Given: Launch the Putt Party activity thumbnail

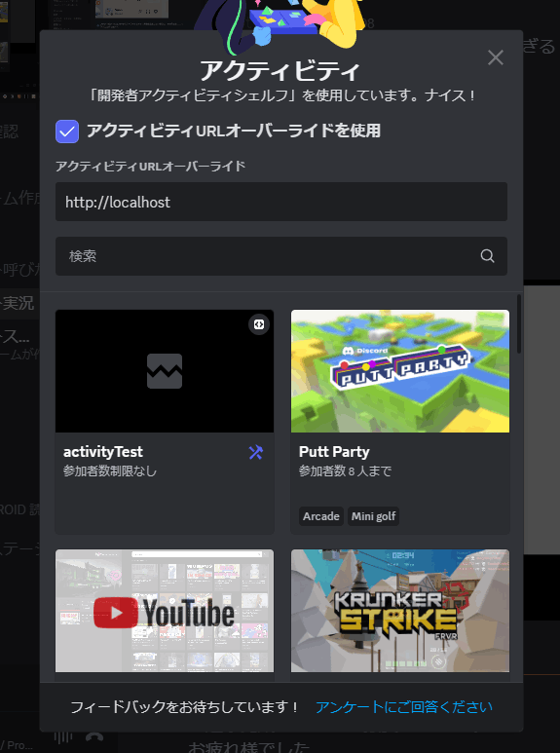Looking at the screenshot, I should click(x=400, y=371).
